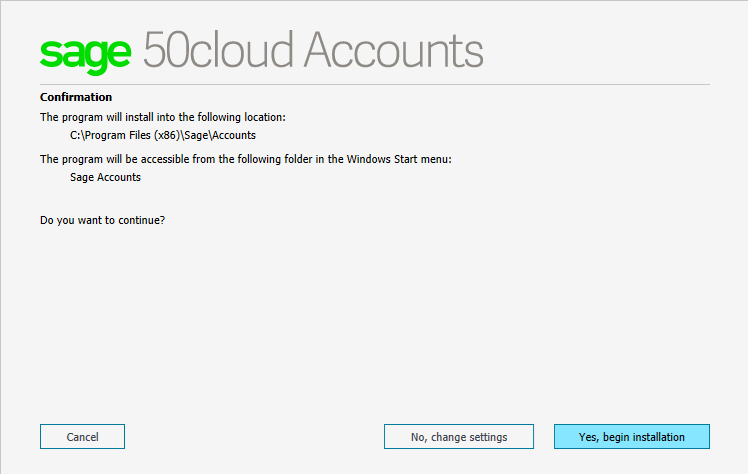Click the 'Do you want to continue?' prompt
The width and height of the screenshot is (748, 474).
pos(102,220)
